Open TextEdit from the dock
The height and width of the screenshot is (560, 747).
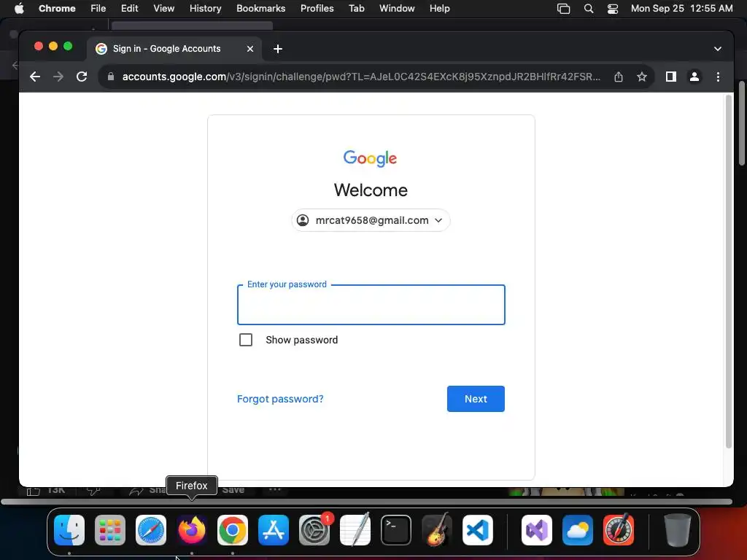(x=355, y=530)
